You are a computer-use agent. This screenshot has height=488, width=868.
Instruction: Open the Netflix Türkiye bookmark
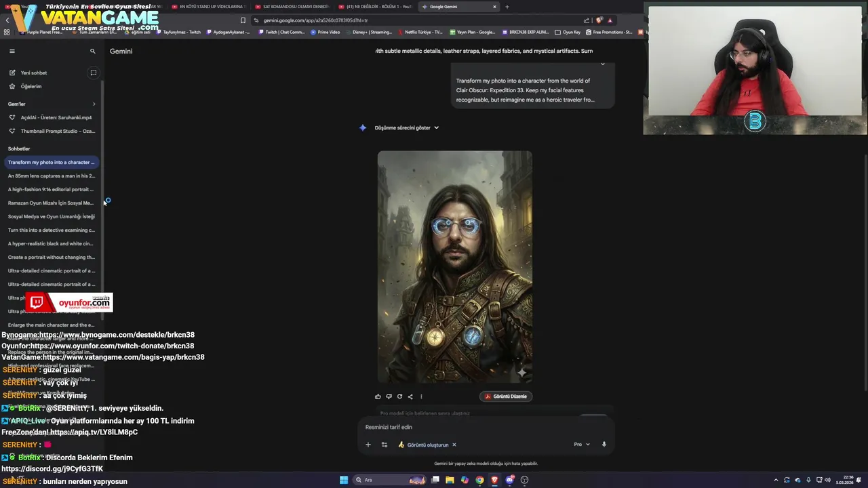point(420,32)
